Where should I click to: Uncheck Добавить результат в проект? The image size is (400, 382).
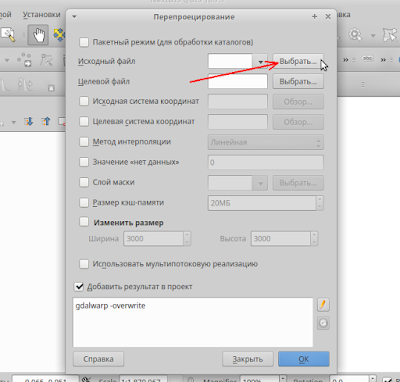(79, 287)
